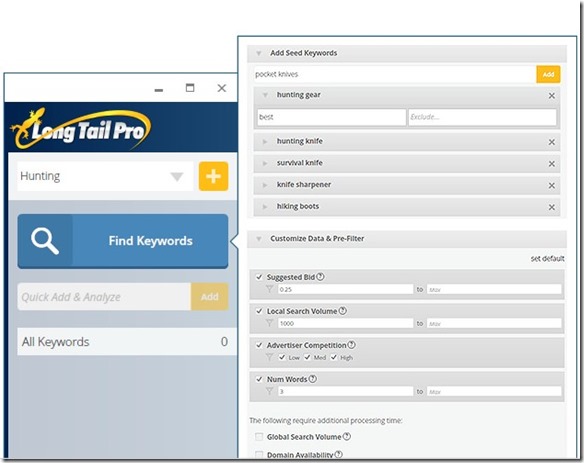584x463 pixels.
Task: Click the yellow plus new project icon
Action: pyautogui.click(x=213, y=176)
